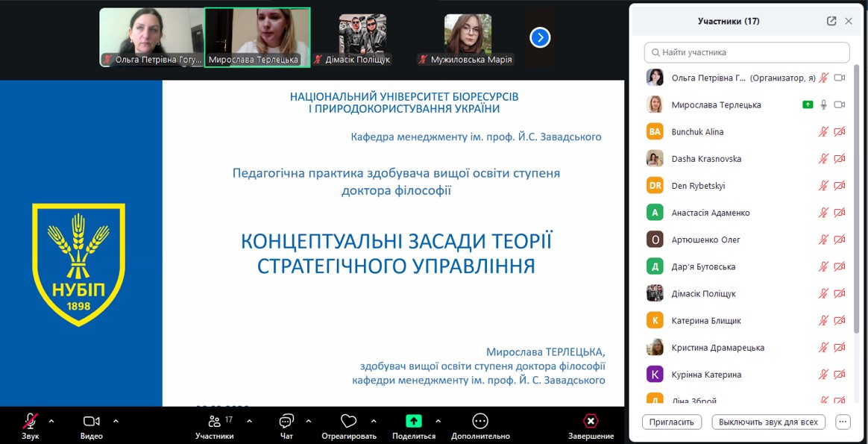The height and width of the screenshot is (444, 868).
Task: Click Dasha Krasnovska's muted microphone icon
Action: pos(824,158)
